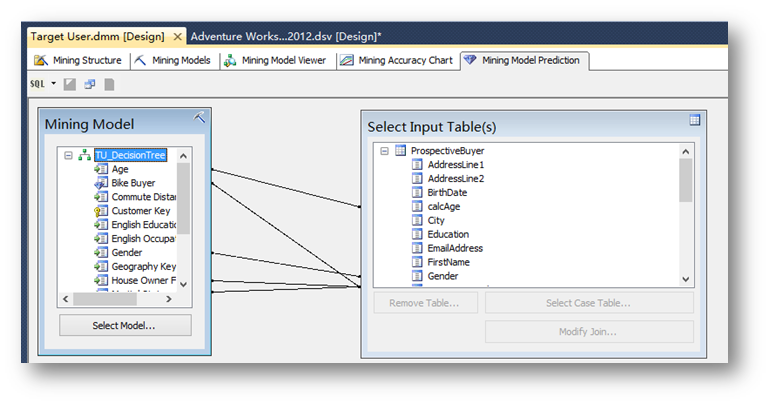This screenshot has width=770, height=405.
Task: Click the Gender icon in Mining Model
Action: click(101, 252)
